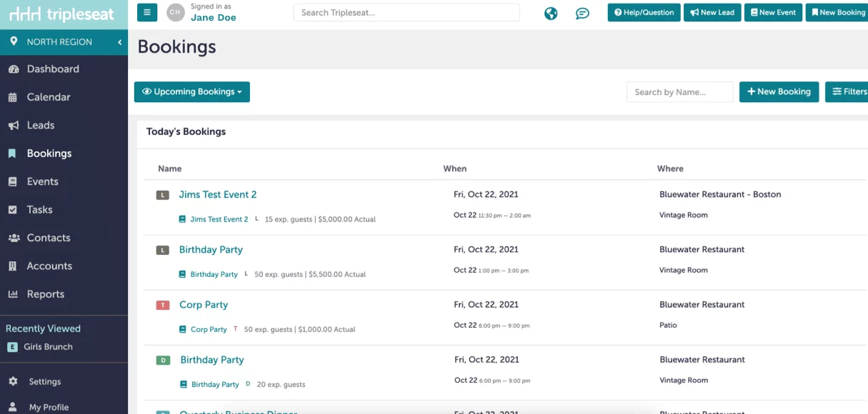868x414 pixels.
Task: Click the Search Tripleseat field
Action: tap(406, 13)
